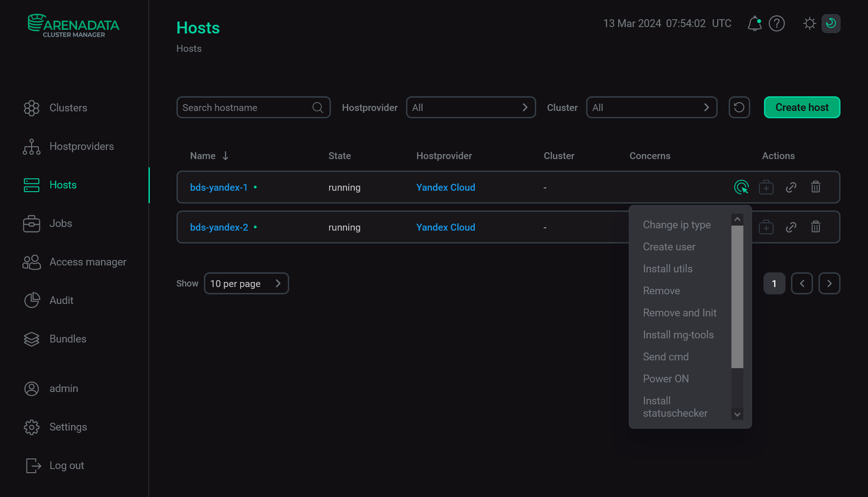Choose Remove and Init menu entry
Screen dimensions: 868x497
680,313
